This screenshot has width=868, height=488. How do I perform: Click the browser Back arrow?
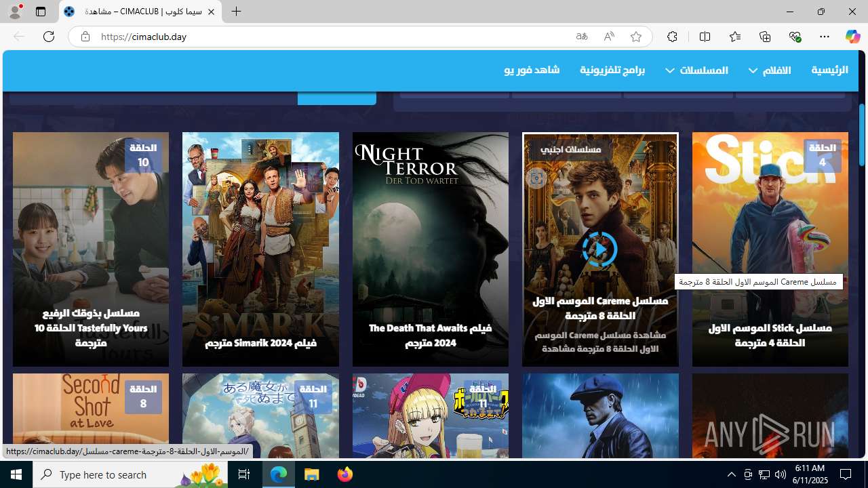19,37
